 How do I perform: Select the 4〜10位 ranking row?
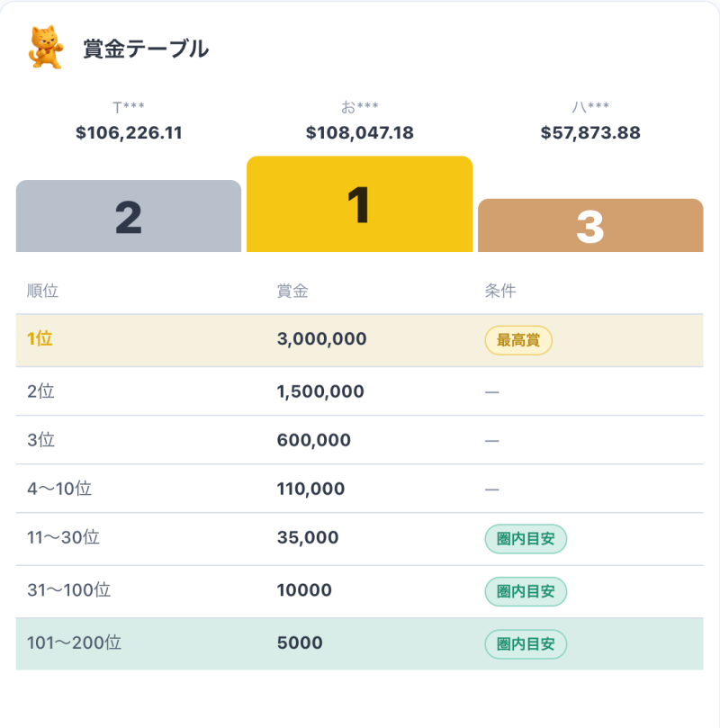(x=360, y=489)
